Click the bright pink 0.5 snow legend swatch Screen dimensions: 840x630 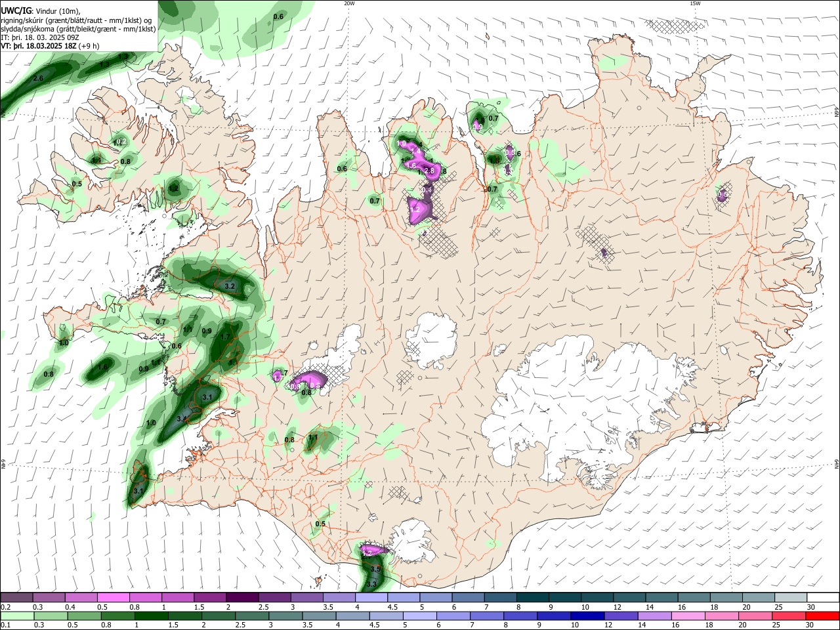click(113, 597)
